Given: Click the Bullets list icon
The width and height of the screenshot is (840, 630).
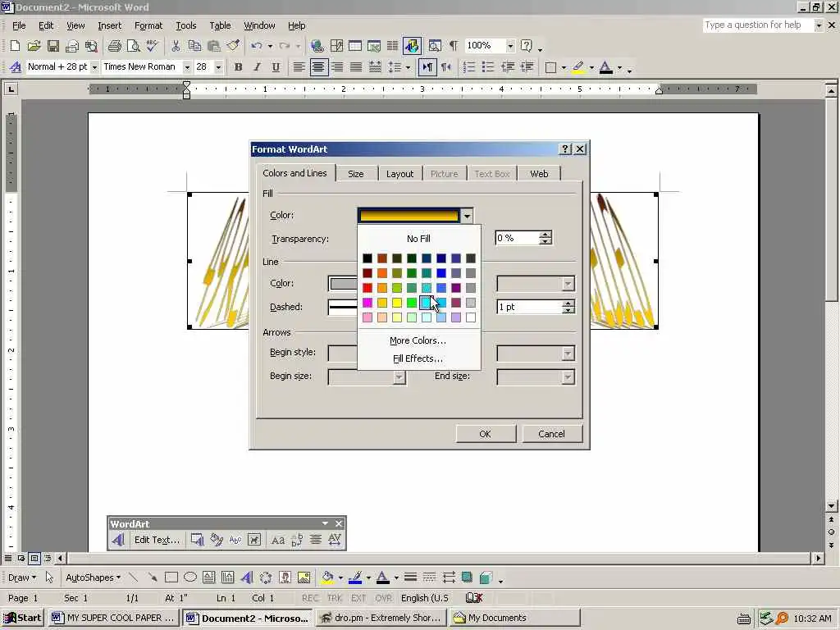Looking at the screenshot, I should click(x=488, y=67).
